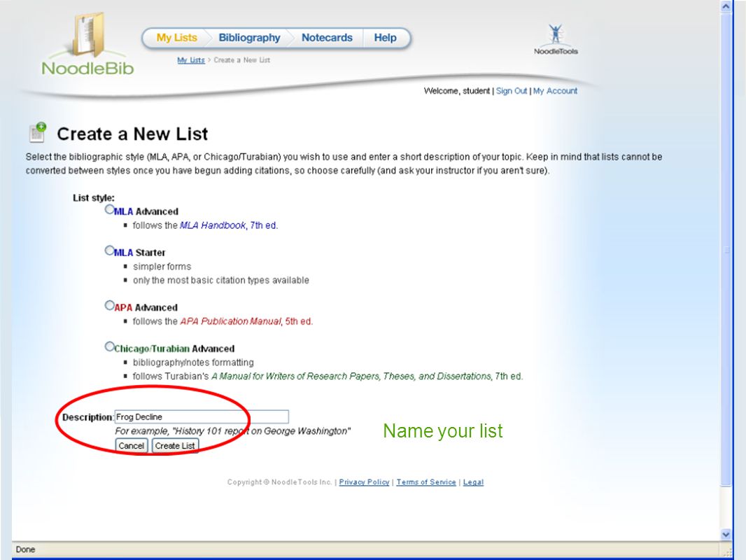Image resolution: width=746 pixels, height=560 pixels.
Task: Open the My Account link
Action: (555, 91)
